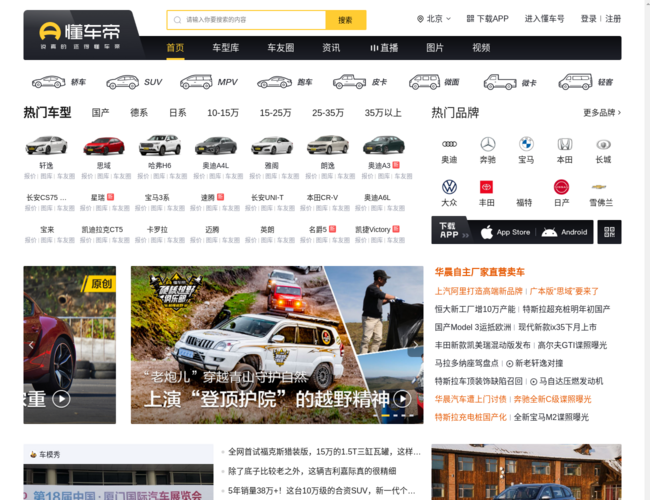Image resolution: width=650 pixels, height=500 pixels.
Task: Select the 微卡 mini truck icon
Action: (500, 82)
